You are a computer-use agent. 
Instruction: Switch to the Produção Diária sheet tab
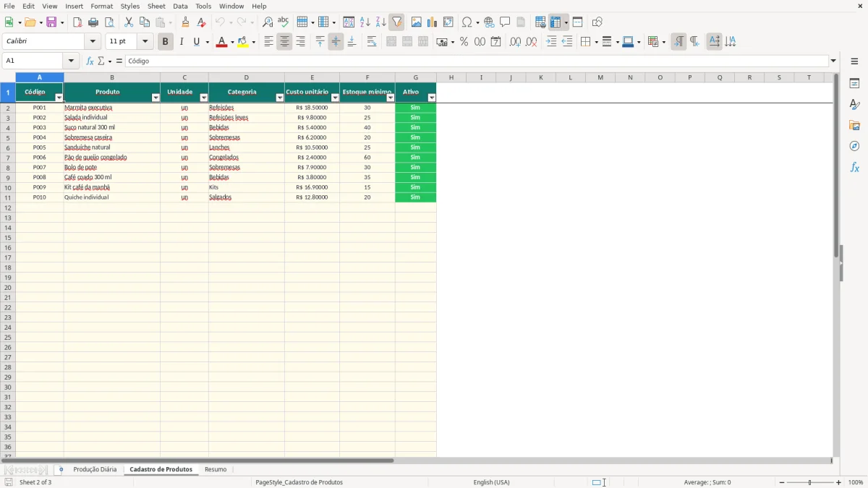[95, 470]
